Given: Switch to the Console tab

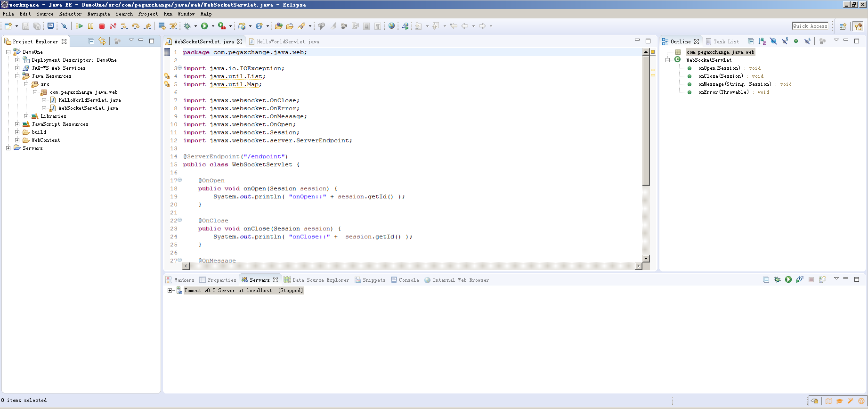Looking at the screenshot, I should pos(405,280).
